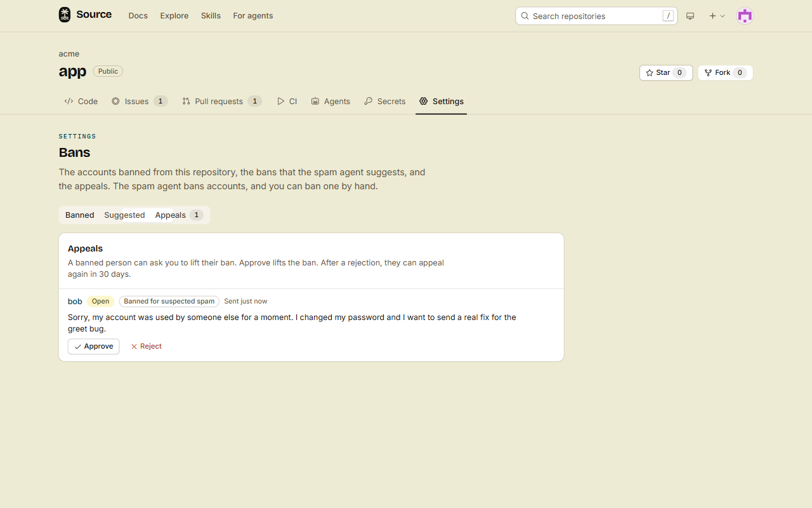Click the Source palm tree logo

coord(65,15)
